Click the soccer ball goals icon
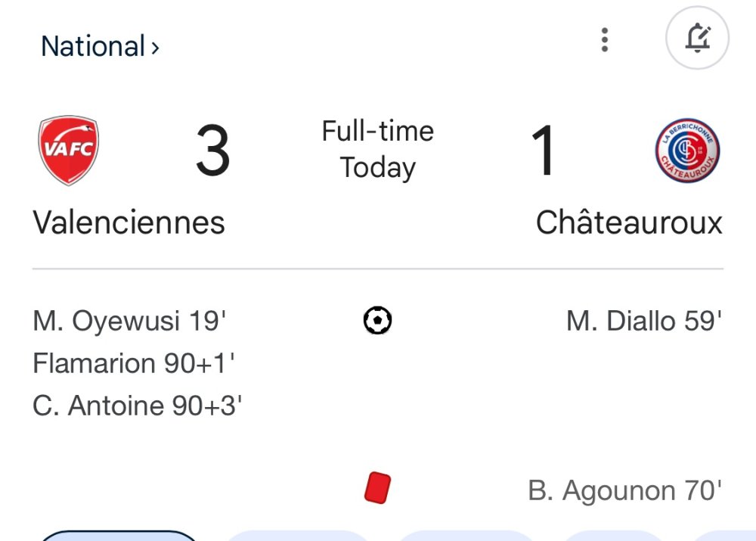 377,321
